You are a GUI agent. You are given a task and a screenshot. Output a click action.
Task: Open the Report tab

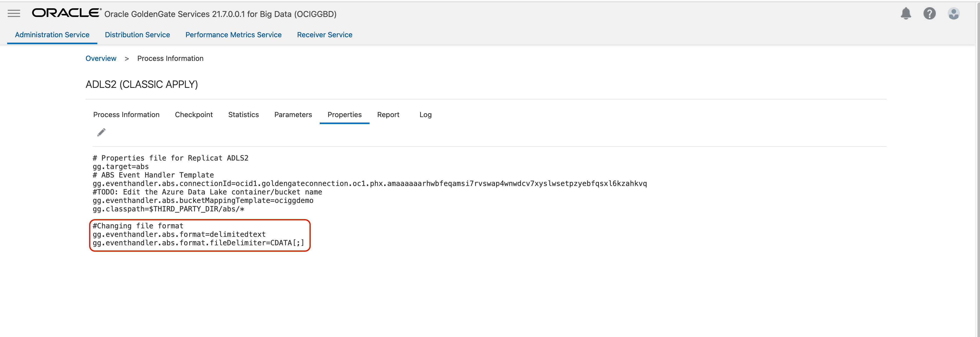pyautogui.click(x=388, y=115)
